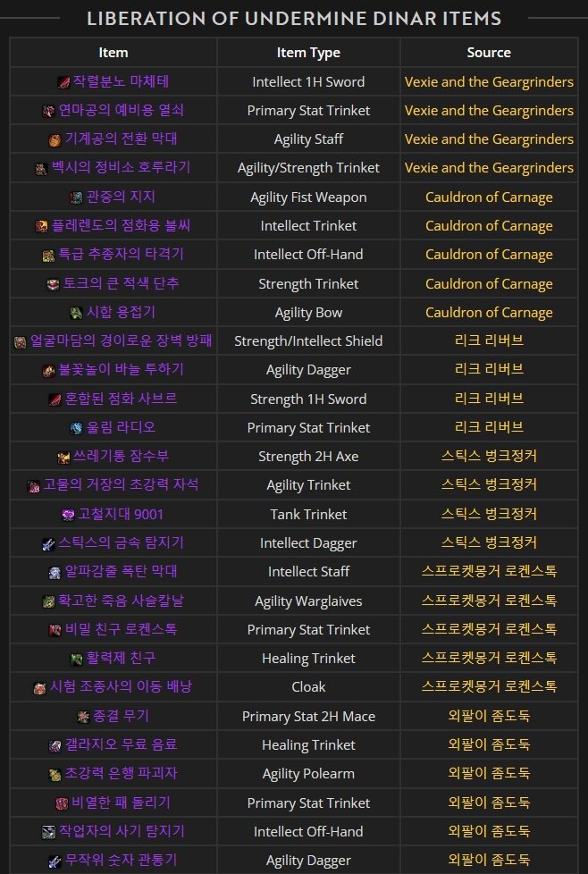Screen dimensions: 588x874
Task: Open 스프로켓몽거 로켄스톡 source link in Cloak row
Action: (489, 686)
